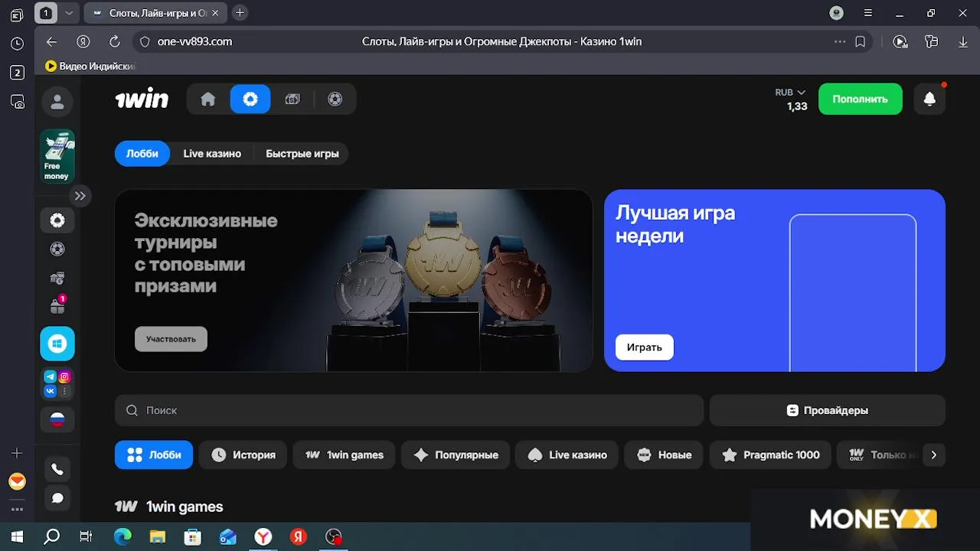
Task: Open the VK social link
Action: [x=51, y=391]
